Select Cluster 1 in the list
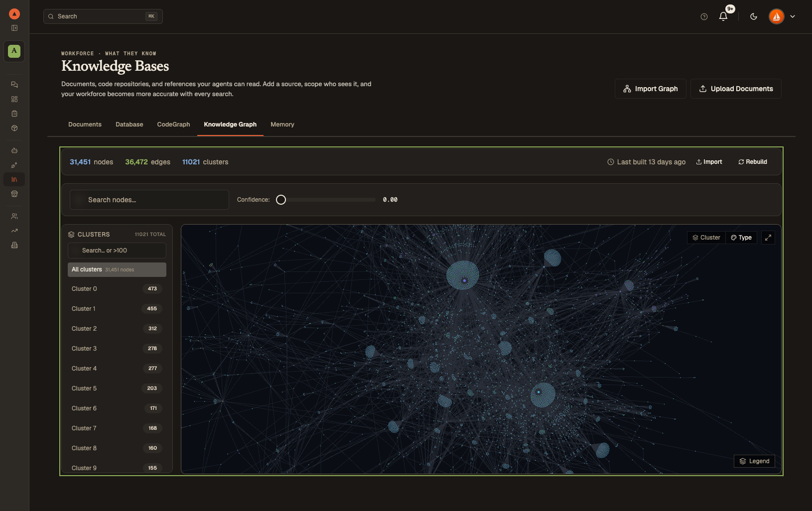 coord(117,309)
